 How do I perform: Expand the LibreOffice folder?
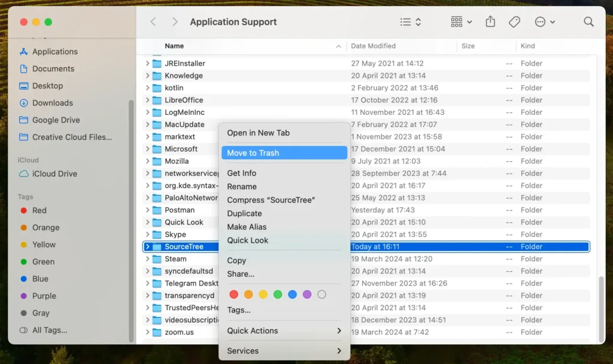tap(147, 100)
